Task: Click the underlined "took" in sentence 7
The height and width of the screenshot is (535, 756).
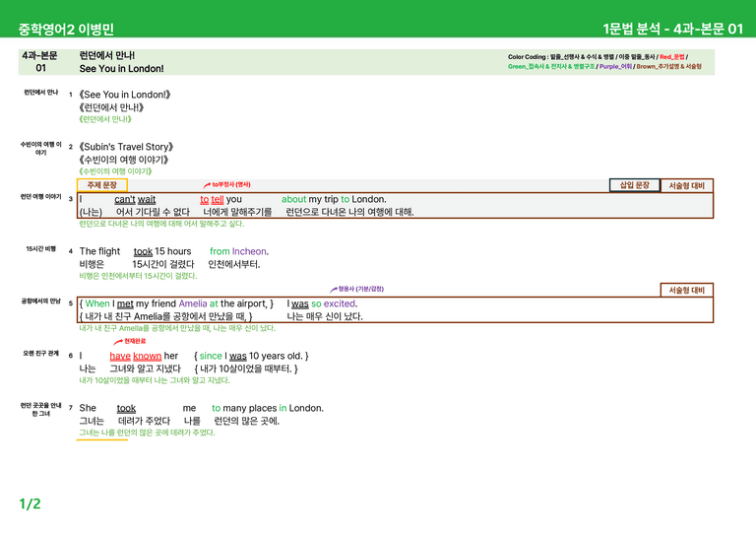Action: 126,408
